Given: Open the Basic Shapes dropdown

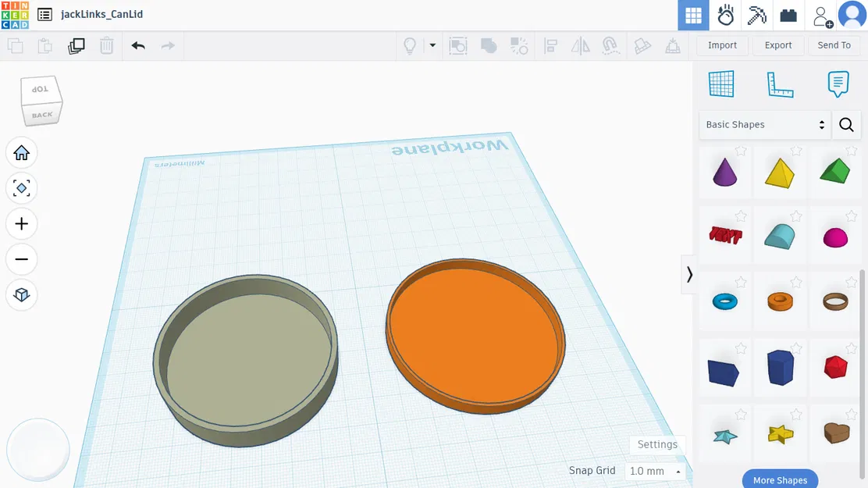Looking at the screenshot, I should (765, 125).
